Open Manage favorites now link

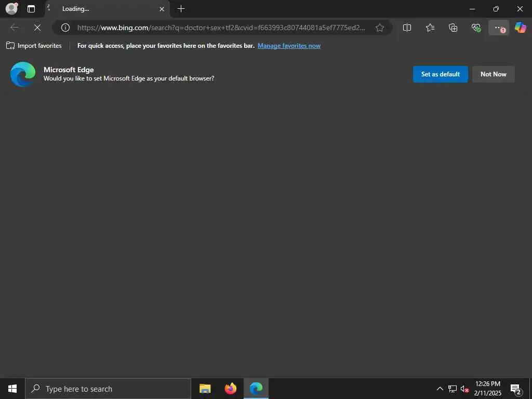coord(289,46)
